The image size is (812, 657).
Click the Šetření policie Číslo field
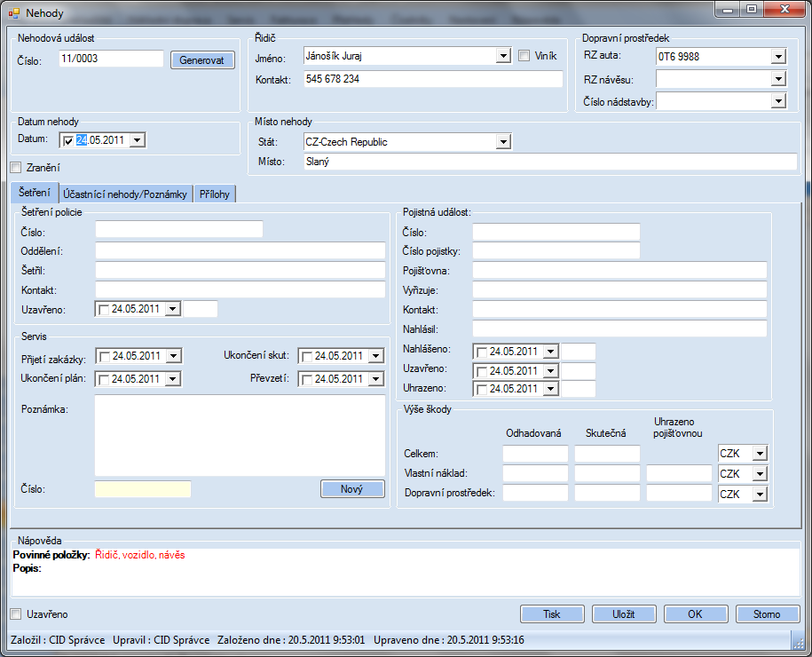coord(179,230)
